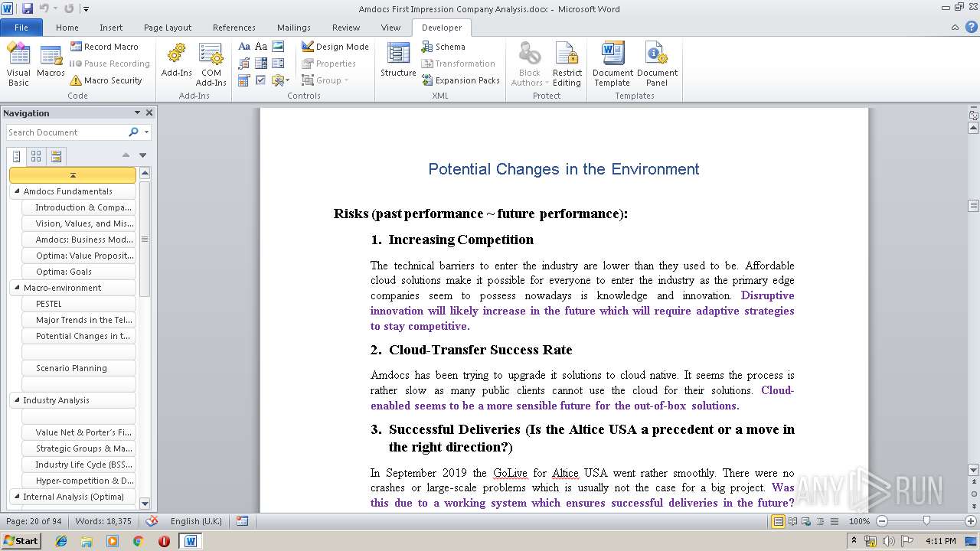The height and width of the screenshot is (551, 980).
Task: Select Print Layout view button
Action: click(x=778, y=521)
